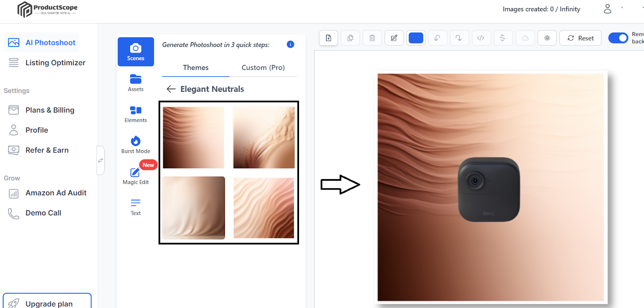This screenshot has height=308, width=644.
Task: Open the Assets folder panel
Action: (x=136, y=83)
